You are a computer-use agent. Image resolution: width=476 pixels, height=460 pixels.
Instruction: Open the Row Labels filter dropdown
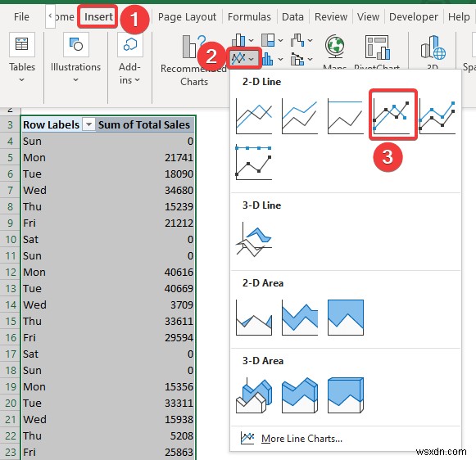(x=89, y=124)
